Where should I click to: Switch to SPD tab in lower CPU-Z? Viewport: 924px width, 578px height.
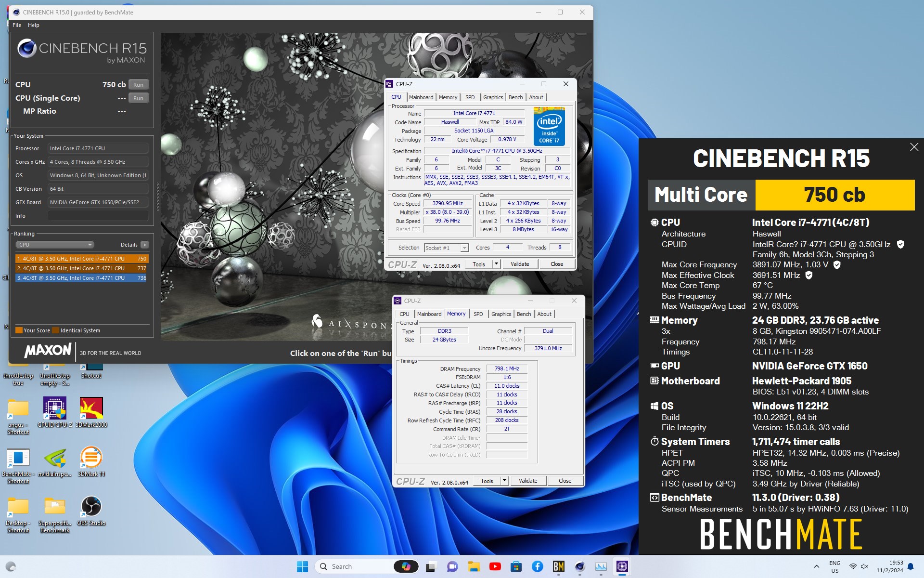[478, 314]
